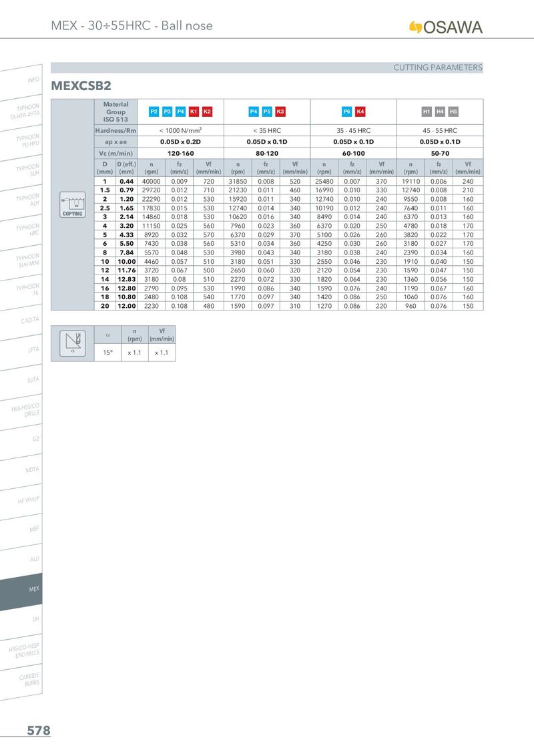Click the rpm value '19110'
This screenshot has height=756, width=534.
click(411, 181)
